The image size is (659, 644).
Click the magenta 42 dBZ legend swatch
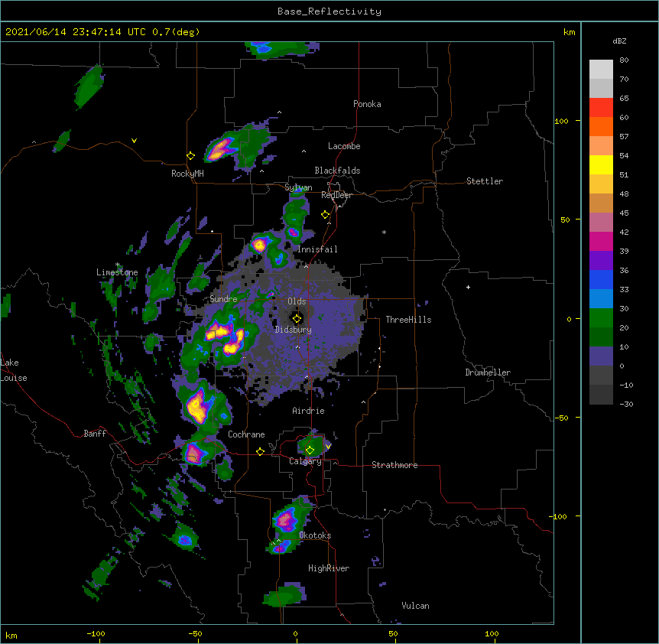click(601, 241)
